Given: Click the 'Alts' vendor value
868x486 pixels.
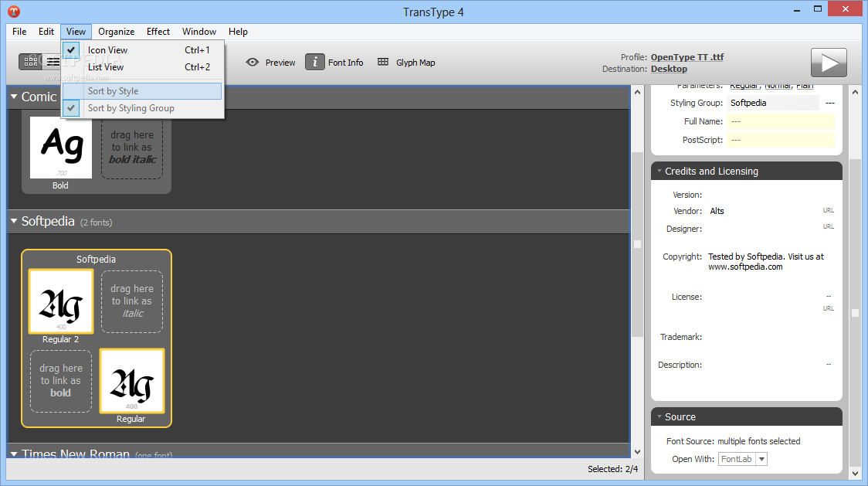Looking at the screenshot, I should click(x=717, y=211).
